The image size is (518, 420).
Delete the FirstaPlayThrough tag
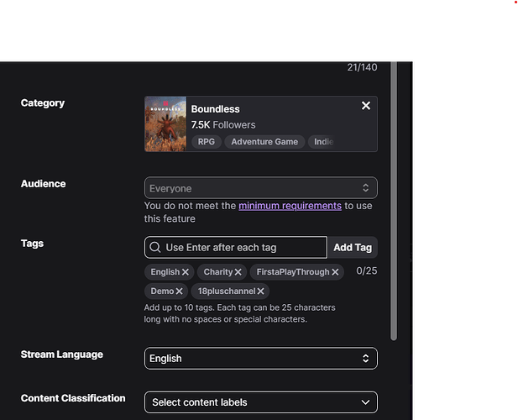(335, 272)
